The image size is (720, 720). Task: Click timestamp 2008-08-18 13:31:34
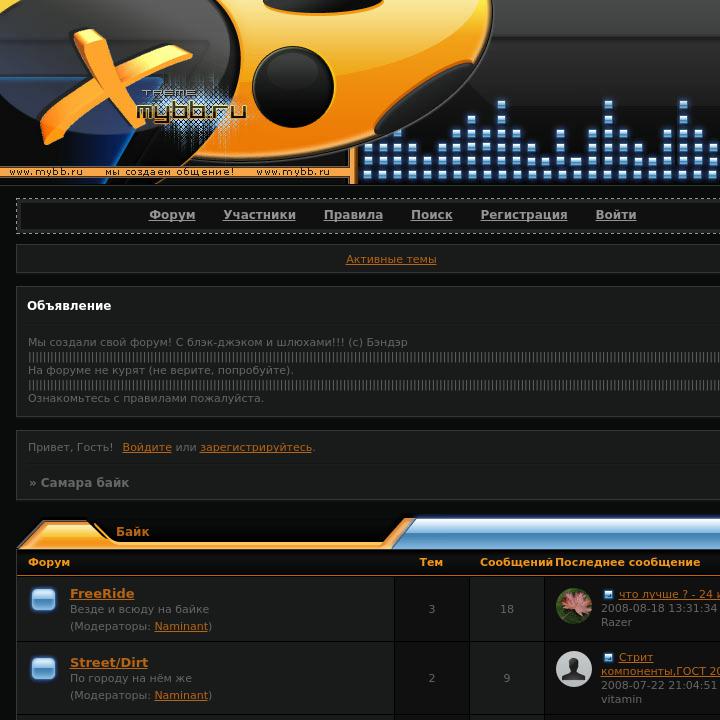[x=659, y=608]
